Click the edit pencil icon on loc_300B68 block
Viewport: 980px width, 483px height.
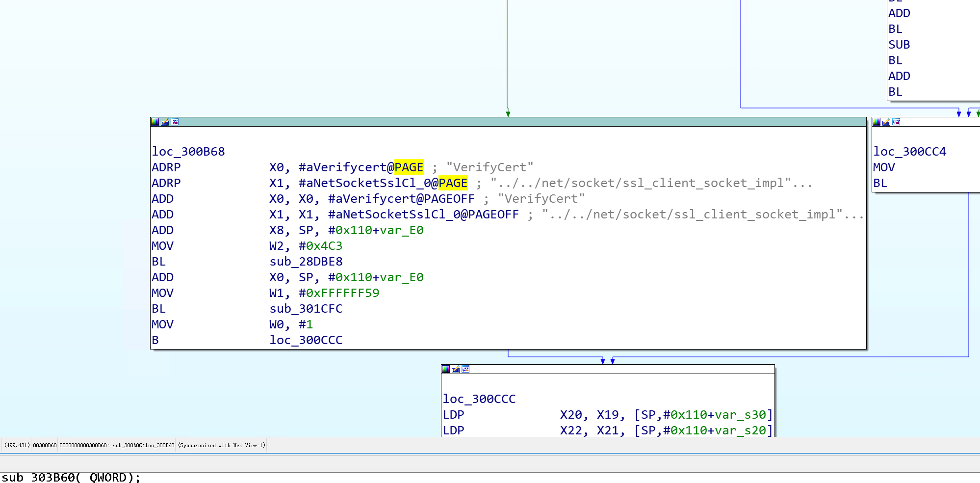165,122
